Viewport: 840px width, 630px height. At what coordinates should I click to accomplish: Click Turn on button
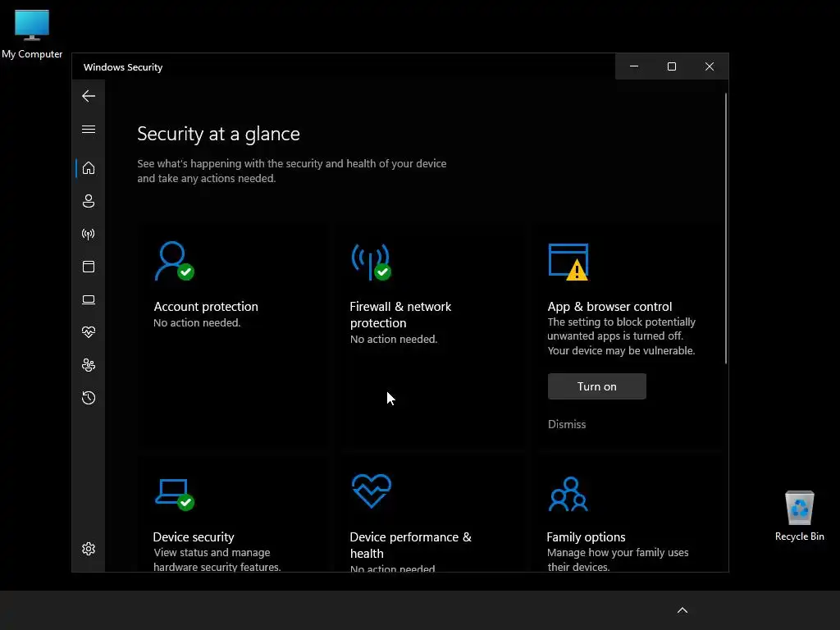pos(597,386)
